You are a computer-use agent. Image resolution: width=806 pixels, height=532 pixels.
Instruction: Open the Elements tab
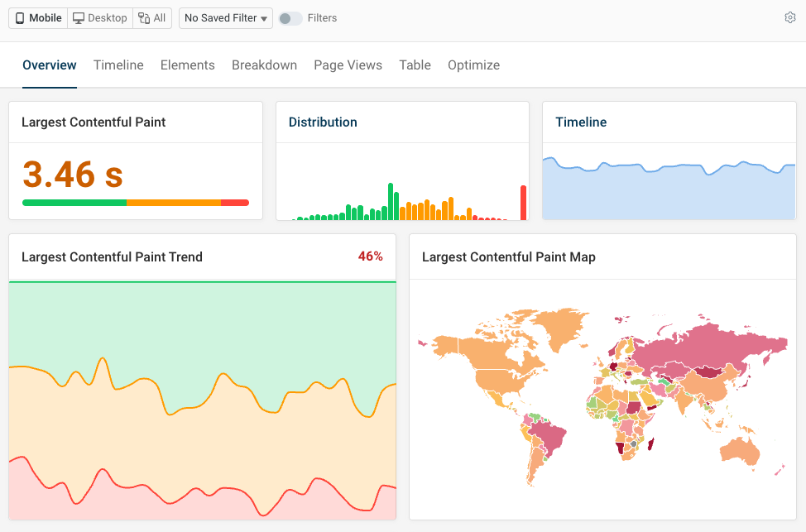click(x=187, y=65)
